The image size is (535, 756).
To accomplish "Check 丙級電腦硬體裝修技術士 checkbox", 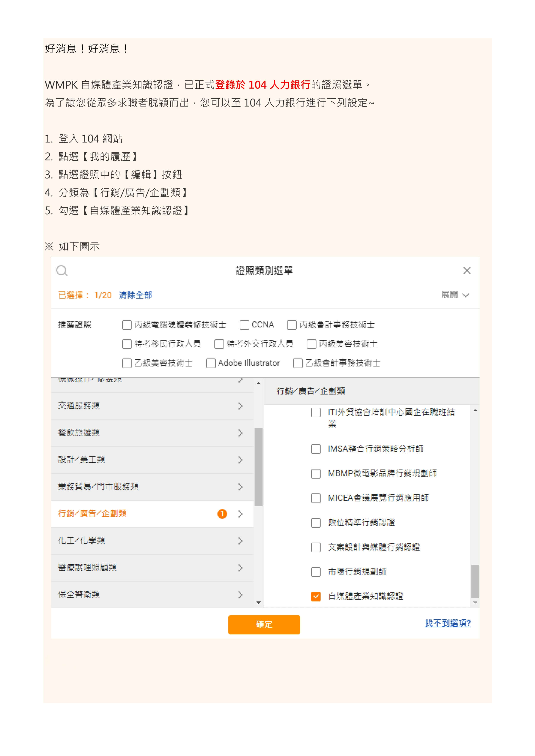I will tap(127, 325).
